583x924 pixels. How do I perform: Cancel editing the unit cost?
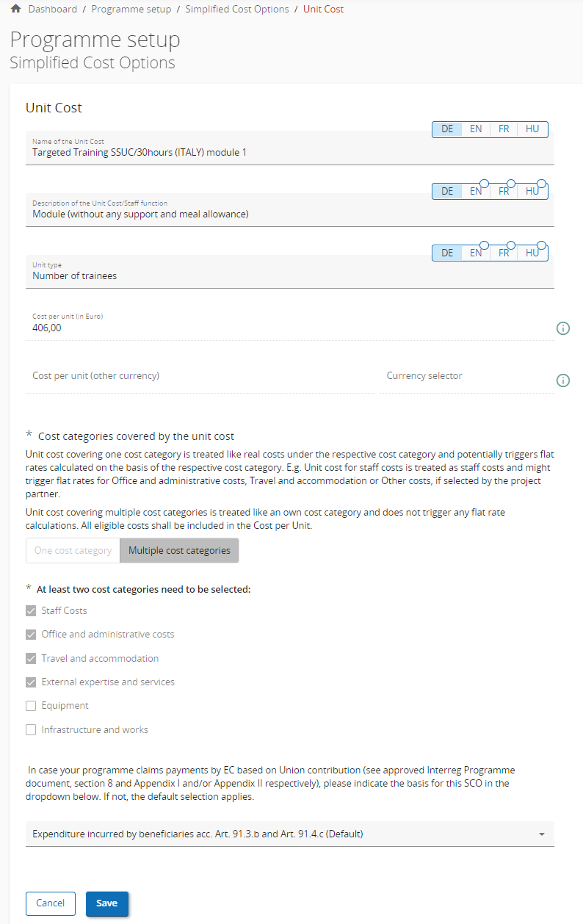51,903
